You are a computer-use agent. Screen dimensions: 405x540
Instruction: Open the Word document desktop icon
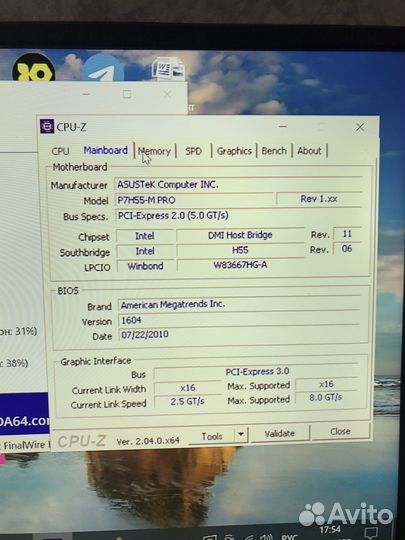(x=168, y=69)
